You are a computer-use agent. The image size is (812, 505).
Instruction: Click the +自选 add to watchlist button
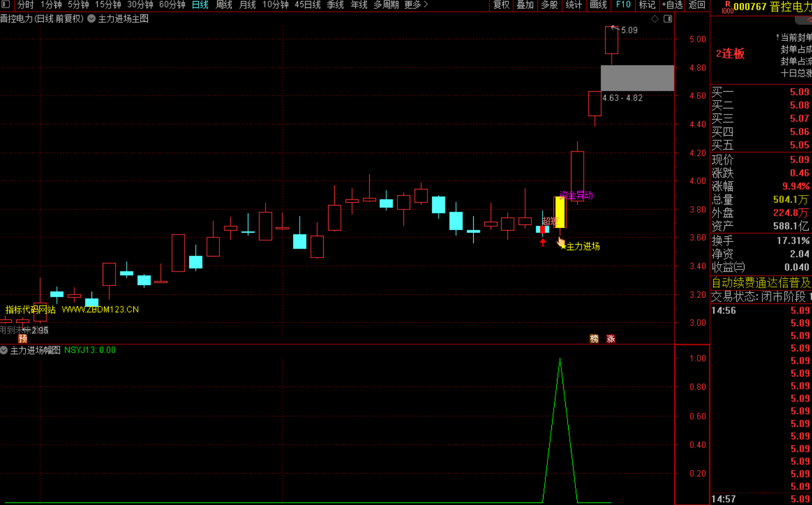672,5
